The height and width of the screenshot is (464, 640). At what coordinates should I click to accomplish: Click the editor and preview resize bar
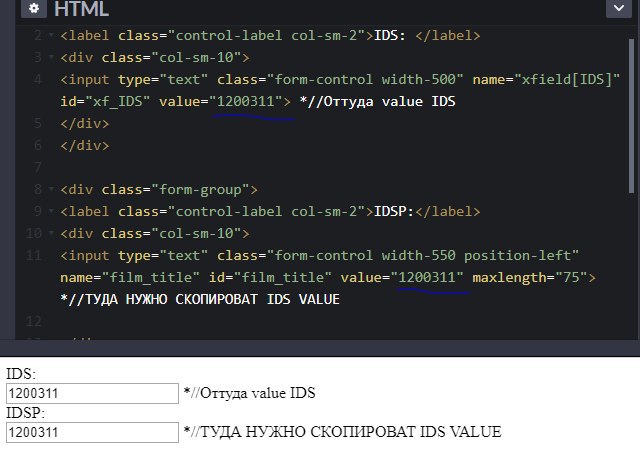(320, 348)
